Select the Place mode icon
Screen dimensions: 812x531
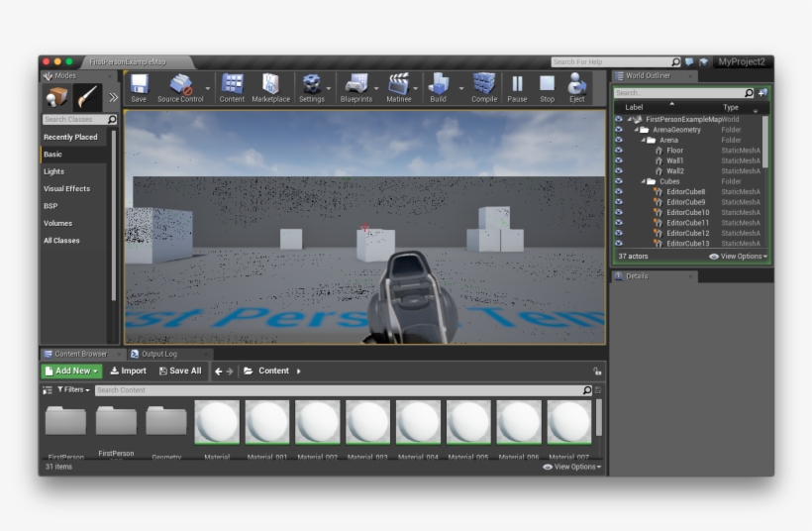pos(57,96)
